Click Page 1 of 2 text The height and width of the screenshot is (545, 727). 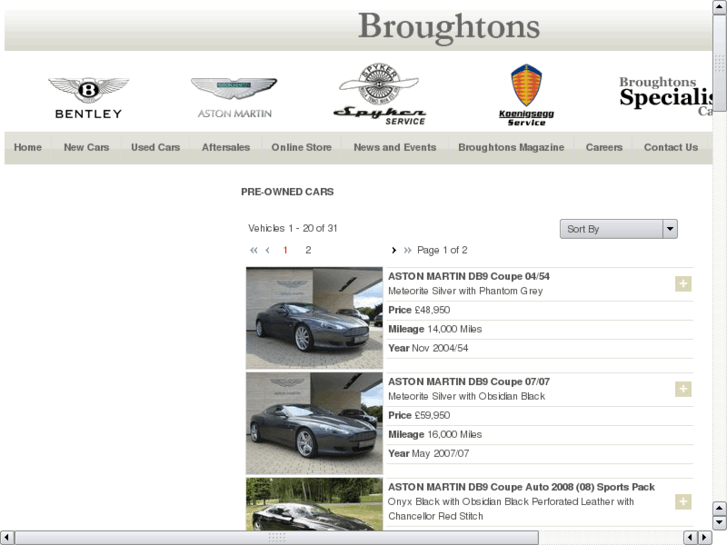click(x=442, y=250)
